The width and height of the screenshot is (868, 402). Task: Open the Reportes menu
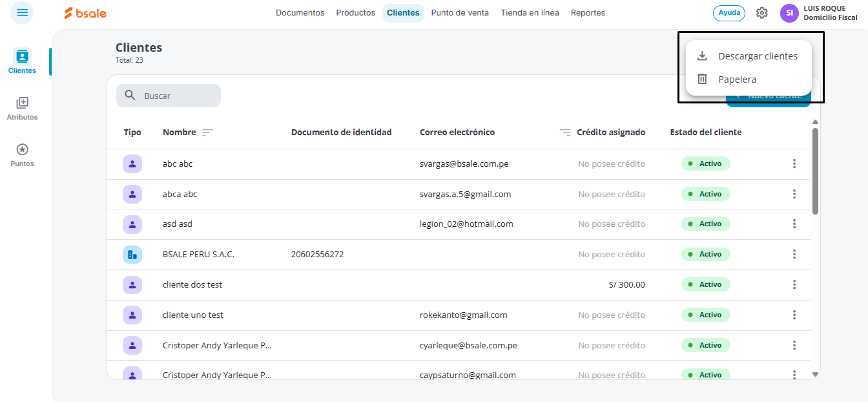588,13
